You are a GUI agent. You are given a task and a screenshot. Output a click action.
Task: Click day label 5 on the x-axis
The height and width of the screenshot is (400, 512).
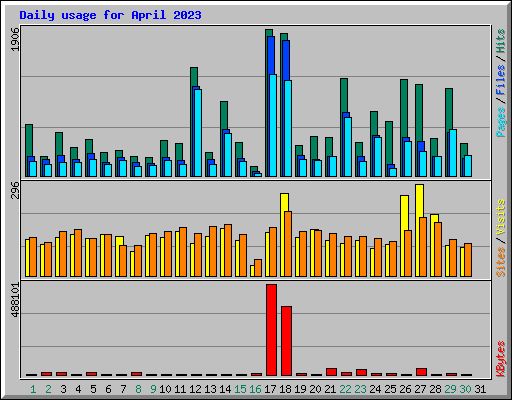coord(93,389)
